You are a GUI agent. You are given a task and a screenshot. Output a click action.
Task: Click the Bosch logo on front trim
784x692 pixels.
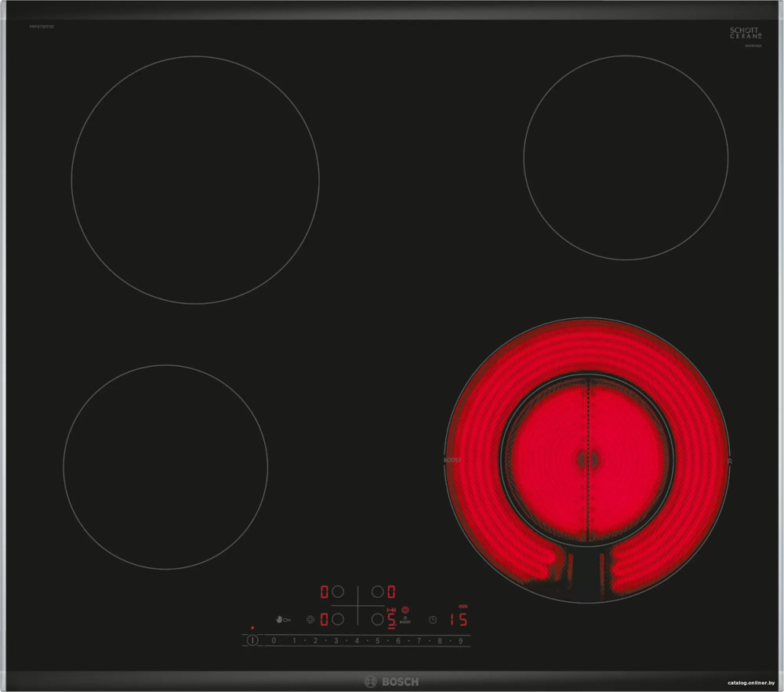coord(392,681)
